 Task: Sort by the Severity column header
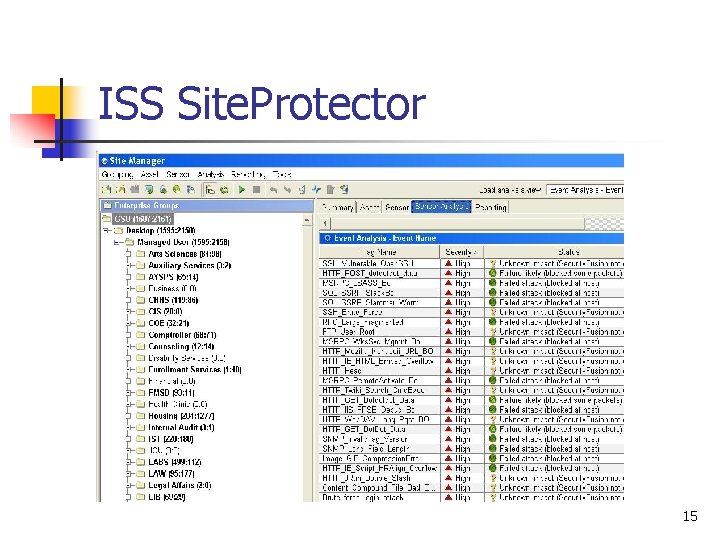(x=462, y=252)
